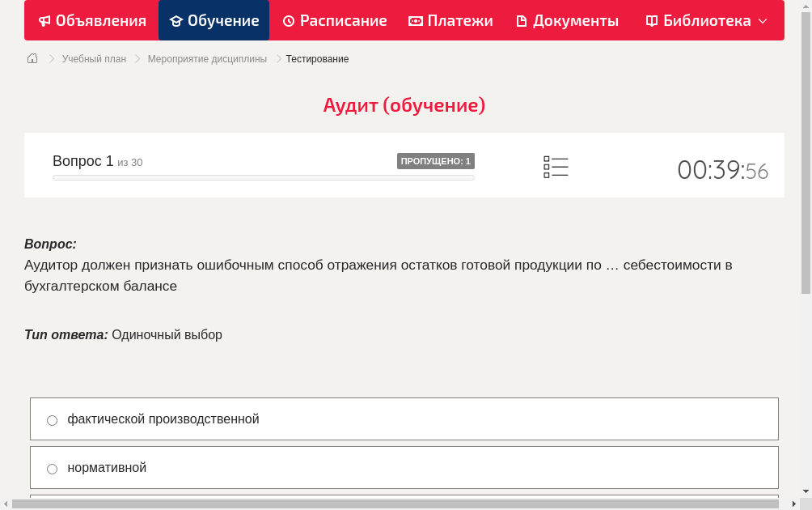Expand the Библиотека dropdown chevron
812x510 pixels.
tap(764, 20)
